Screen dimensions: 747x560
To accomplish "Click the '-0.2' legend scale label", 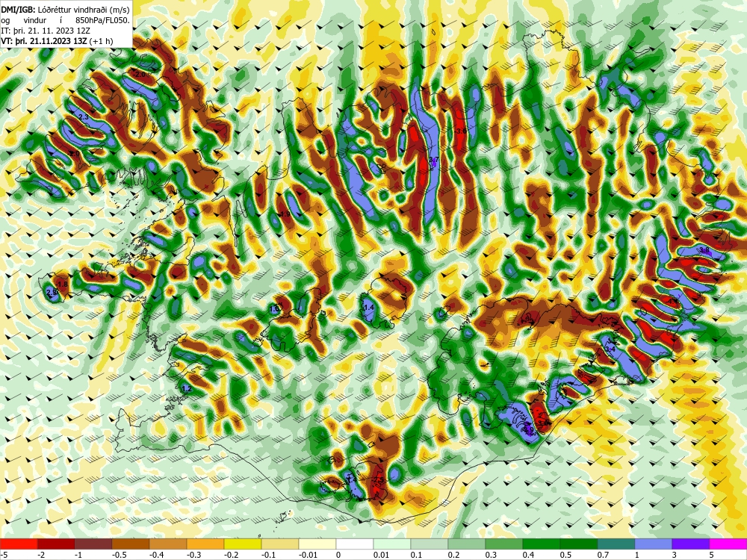I will click(x=231, y=555).
